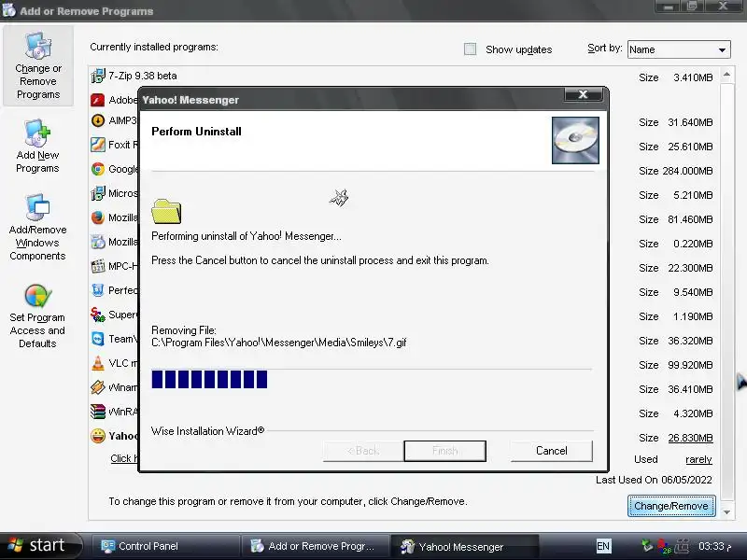747x560 pixels.
Task: Click the 'Last Used On 06/05/2022' text
Action: [x=654, y=480]
